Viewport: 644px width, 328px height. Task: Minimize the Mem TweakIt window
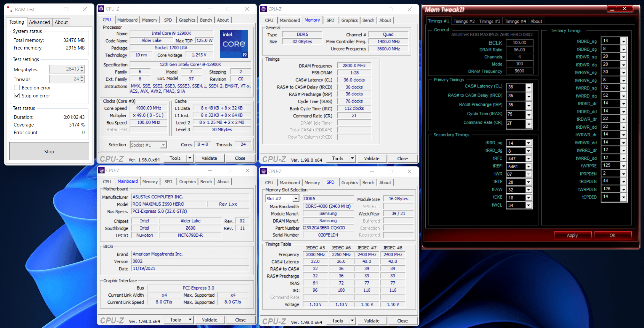point(612,9)
